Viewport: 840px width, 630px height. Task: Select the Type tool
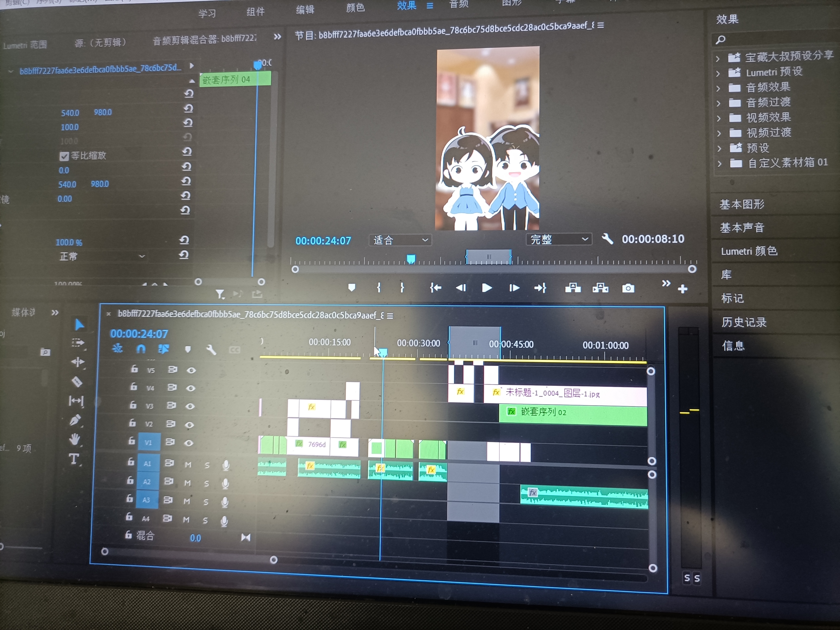[x=74, y=459]
